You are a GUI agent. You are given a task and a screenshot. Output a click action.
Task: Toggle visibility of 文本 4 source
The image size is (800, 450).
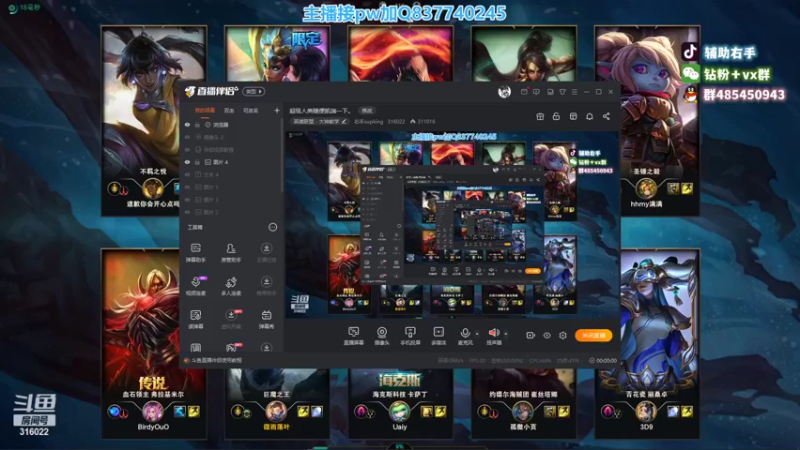(x=187, y=174)
